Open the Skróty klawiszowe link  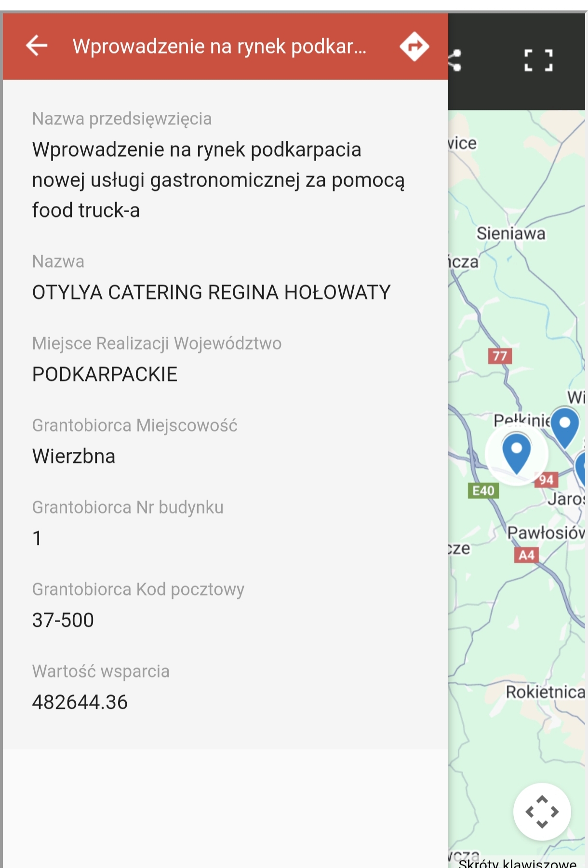517,863
